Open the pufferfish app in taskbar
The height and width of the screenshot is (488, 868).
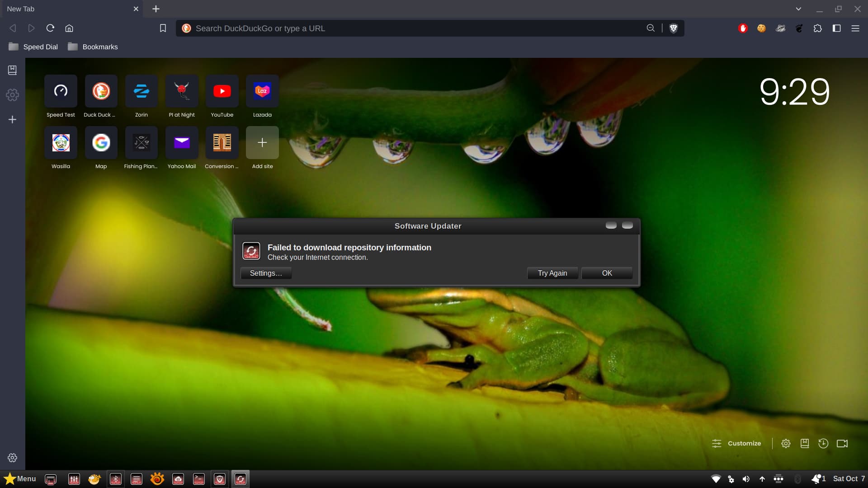[x=94, y=479]
